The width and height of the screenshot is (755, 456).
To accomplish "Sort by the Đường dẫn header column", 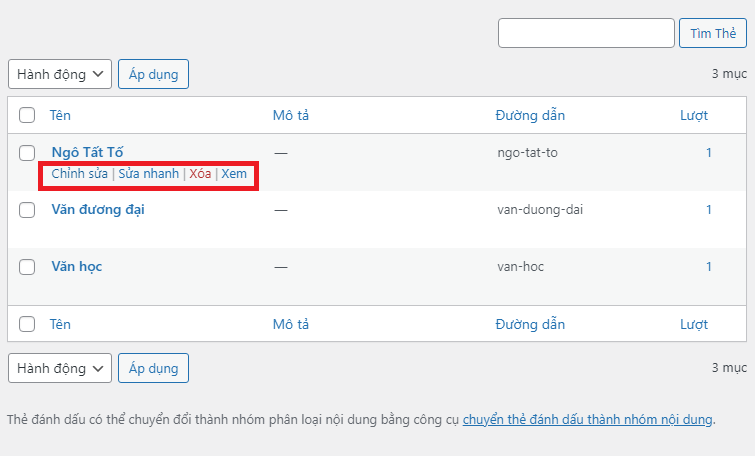I will (530, 115).
